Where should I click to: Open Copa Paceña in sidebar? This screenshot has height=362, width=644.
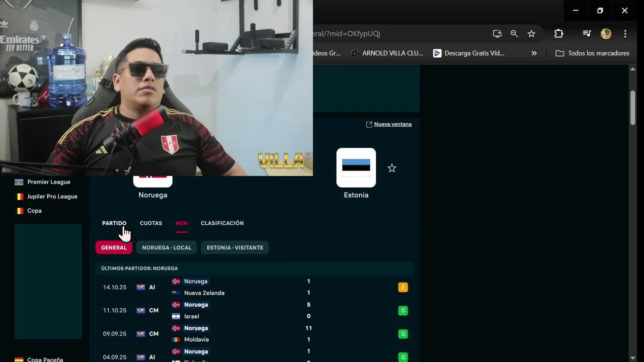(45, 359)
